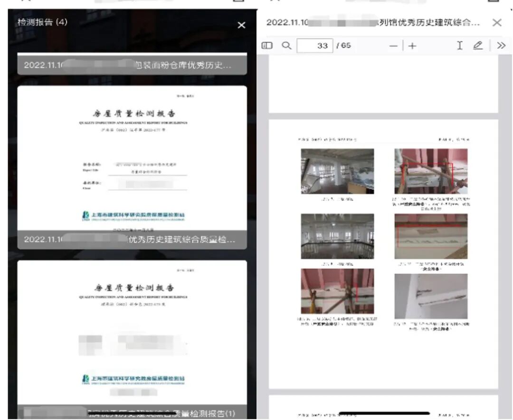The height and width of the screenshot is (420, 513).
Task: Select the 优秀历史建筑综合质量检 caption label
Action: [132, 240]
